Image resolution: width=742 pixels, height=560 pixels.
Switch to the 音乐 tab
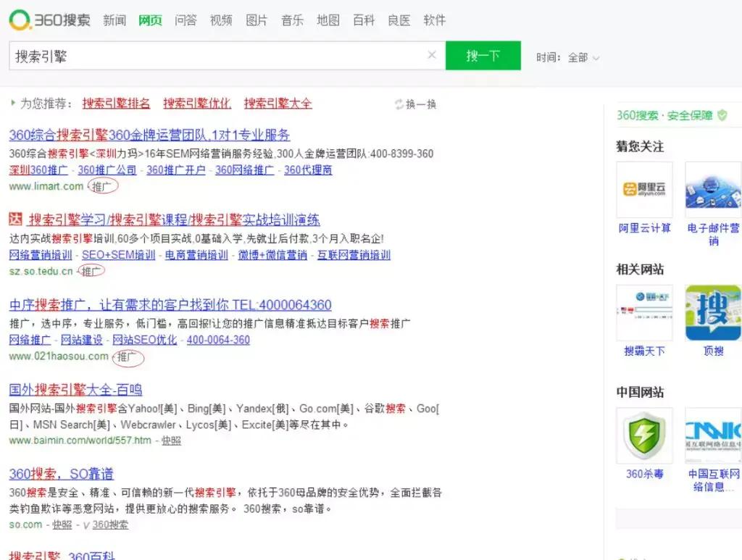[292, 20]
